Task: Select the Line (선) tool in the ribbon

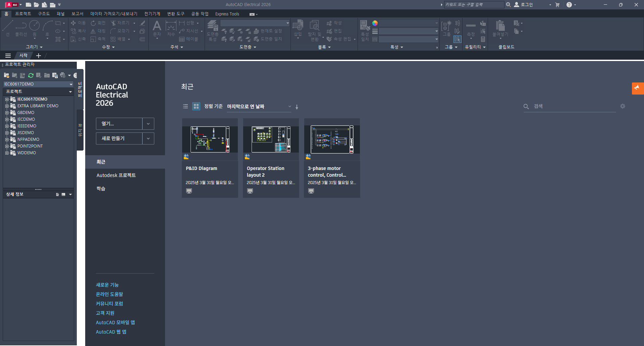Action: pos(8,28)
